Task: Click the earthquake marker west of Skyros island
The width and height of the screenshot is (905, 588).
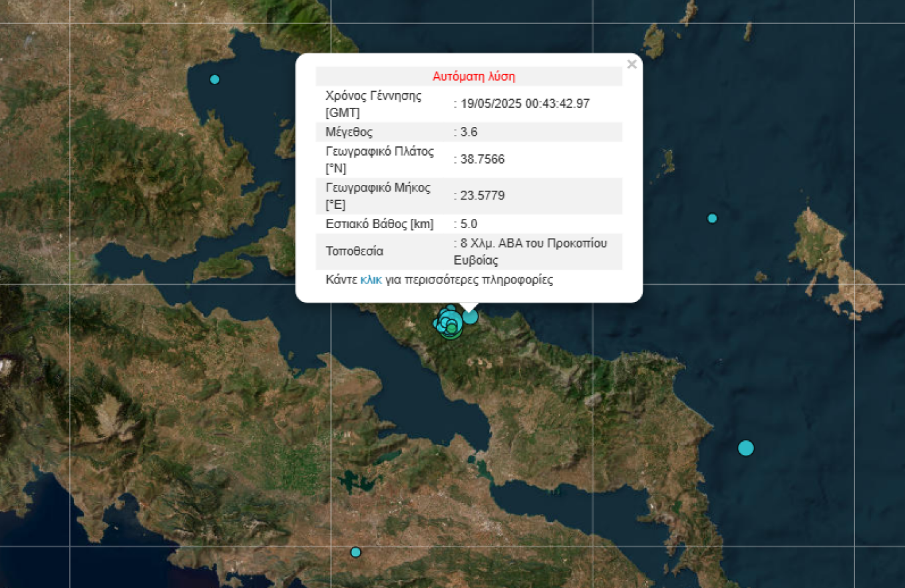Action: point(712,218)
